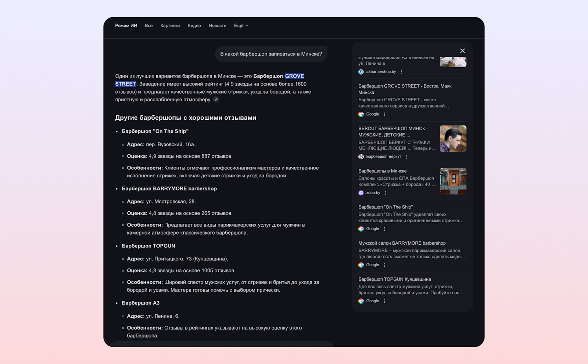Click list heading Барбершоп "On The Ship" in the answer
The image size is (588, 364).
[x=155, y=131]
